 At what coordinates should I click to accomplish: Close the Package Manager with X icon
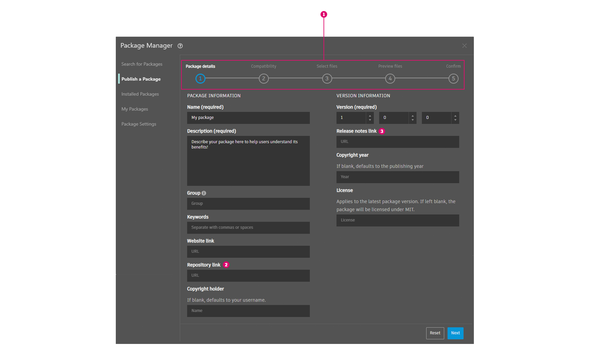click(x=464, y=46)
